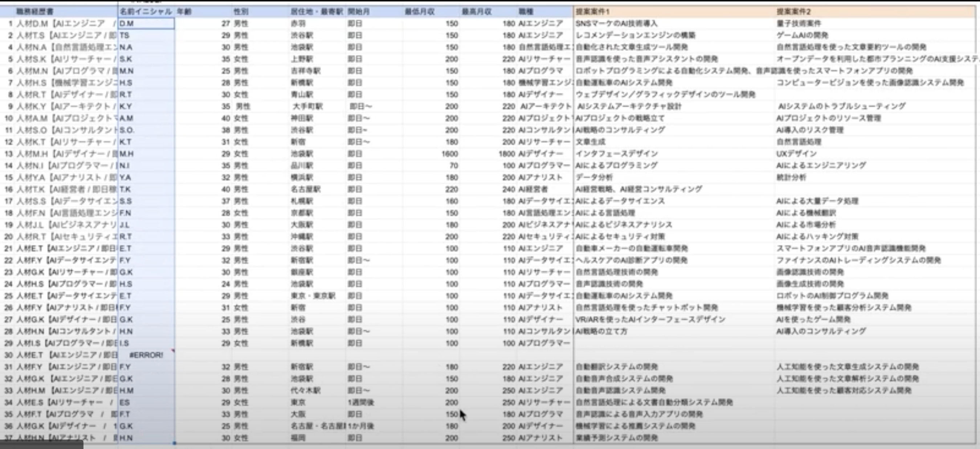
Task: Click the 福岡 location cell
Action: click(298, 438)
